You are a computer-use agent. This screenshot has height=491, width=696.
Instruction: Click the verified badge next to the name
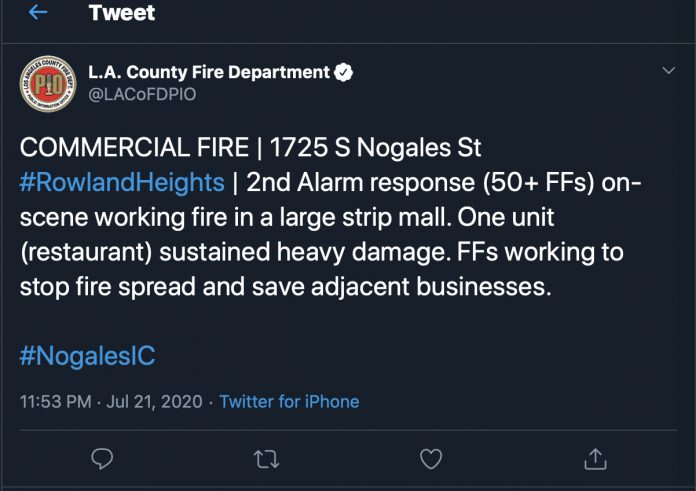click(x=343, y=72)
